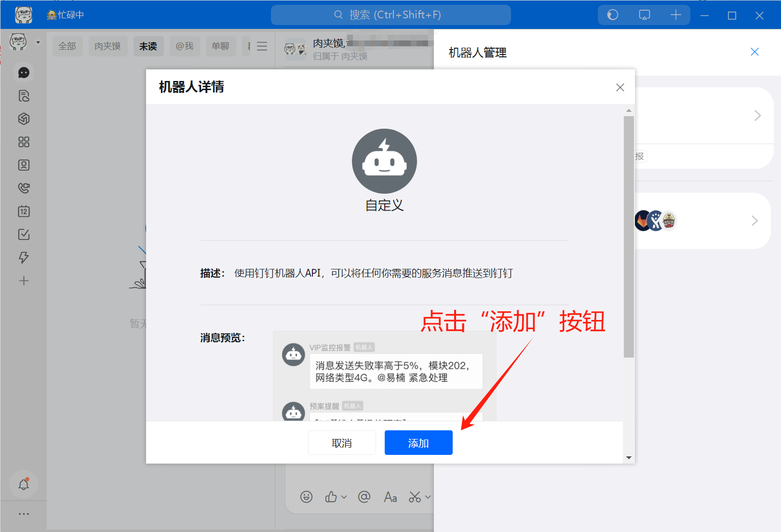
Task: Close the 机器人管理 panel
Action: point(754,52)
